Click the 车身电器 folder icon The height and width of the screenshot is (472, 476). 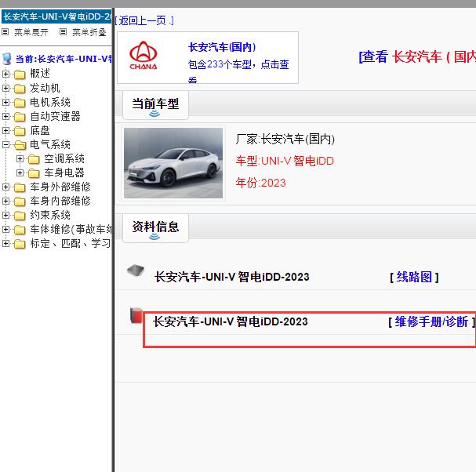(34, 173)
